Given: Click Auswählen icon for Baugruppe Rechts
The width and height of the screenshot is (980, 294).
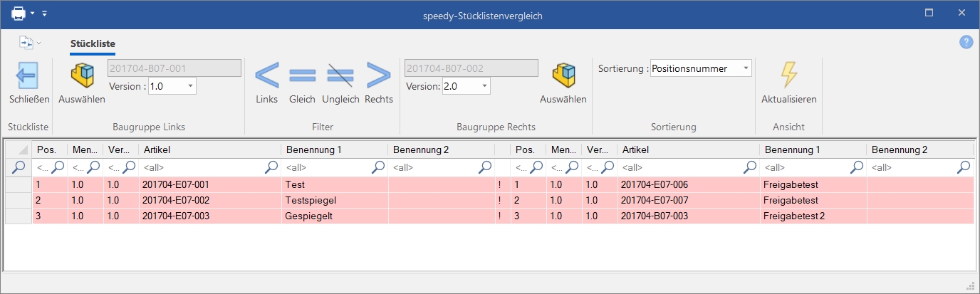Looking at the screenshot, I should (563, 75).
